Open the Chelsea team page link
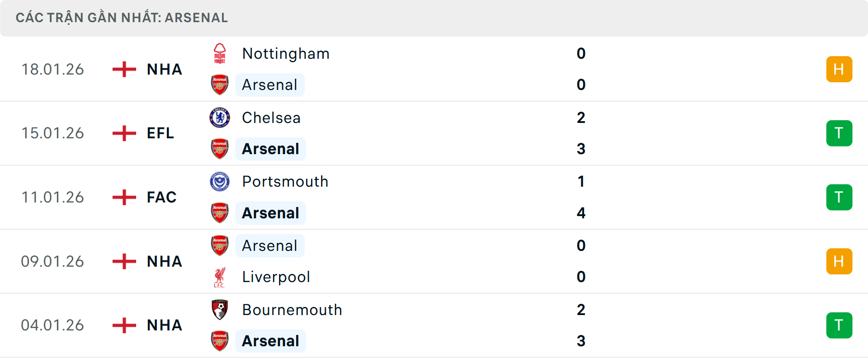The height and width of the screenshot is (358, 868). [x=271, y=117]
